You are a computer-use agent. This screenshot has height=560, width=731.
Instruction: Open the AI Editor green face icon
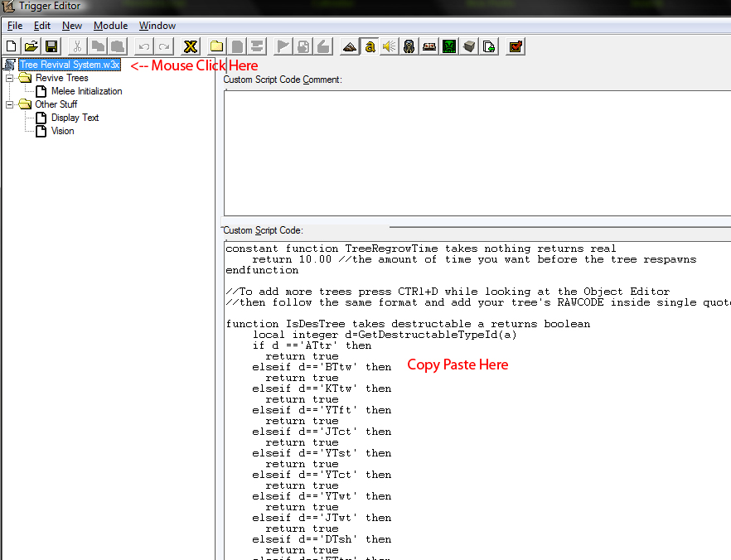point(449,46)
